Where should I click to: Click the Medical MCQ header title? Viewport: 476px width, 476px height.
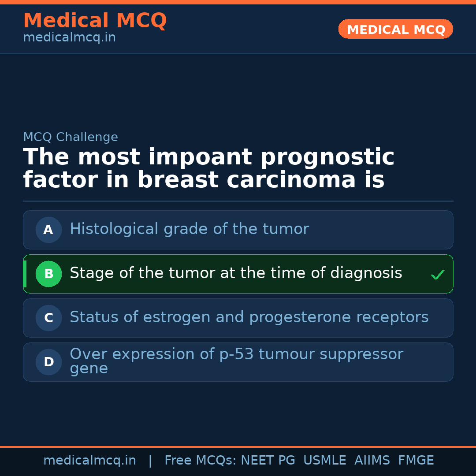[x=95, y=21]
